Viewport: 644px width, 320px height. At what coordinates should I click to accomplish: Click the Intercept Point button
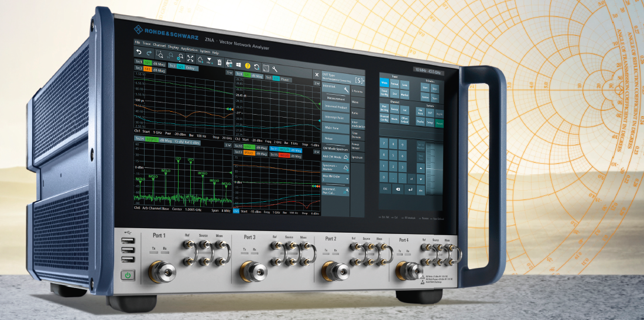tap(336, 118)
